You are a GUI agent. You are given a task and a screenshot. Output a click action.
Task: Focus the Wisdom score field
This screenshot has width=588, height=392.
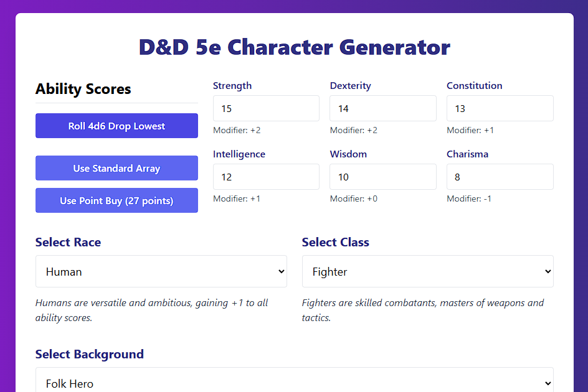pos(383,177)
